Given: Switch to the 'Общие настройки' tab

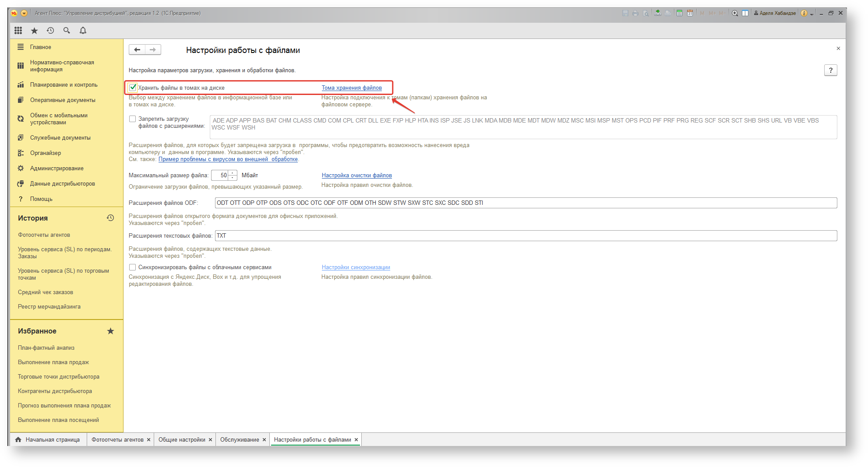Looking at the screenshot, I should pos(182,440).
